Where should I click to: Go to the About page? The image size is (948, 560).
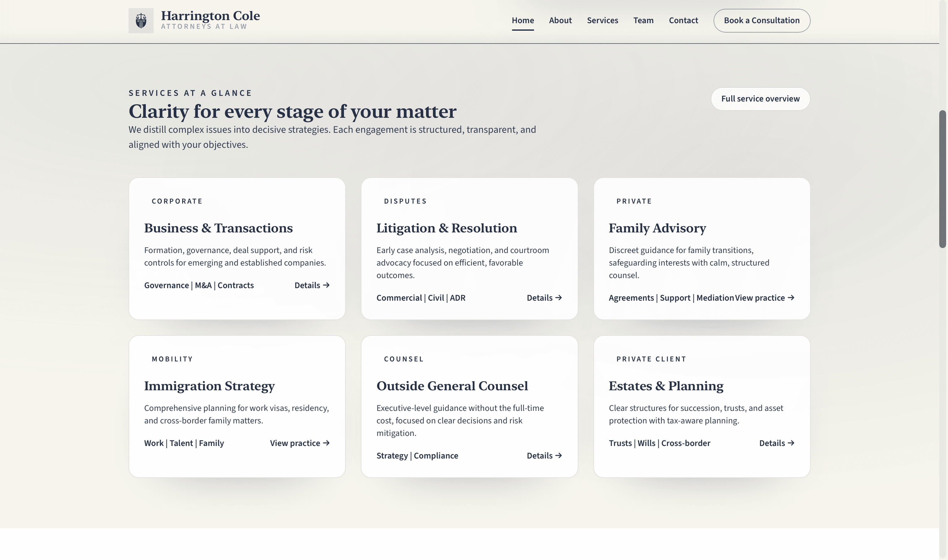click(x=560, y=20)
